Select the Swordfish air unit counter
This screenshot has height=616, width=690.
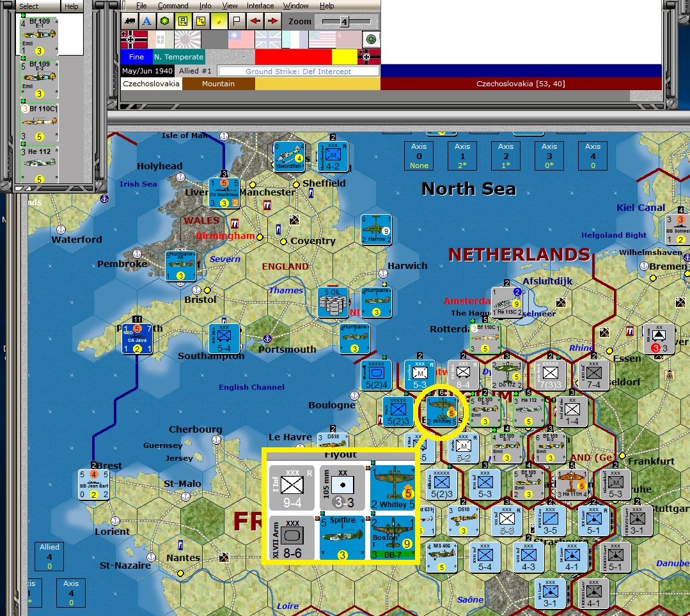pyautogui.click(x=289, y=157)
